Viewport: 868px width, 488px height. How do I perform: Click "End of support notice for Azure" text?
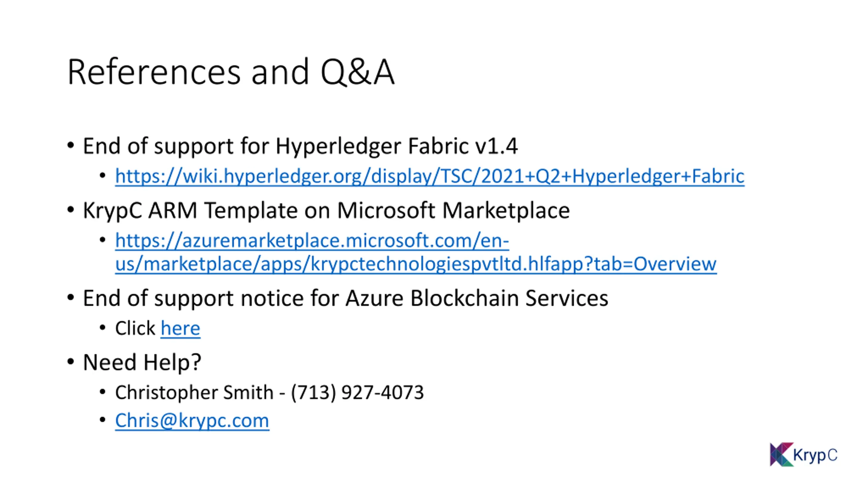point(244,298)
